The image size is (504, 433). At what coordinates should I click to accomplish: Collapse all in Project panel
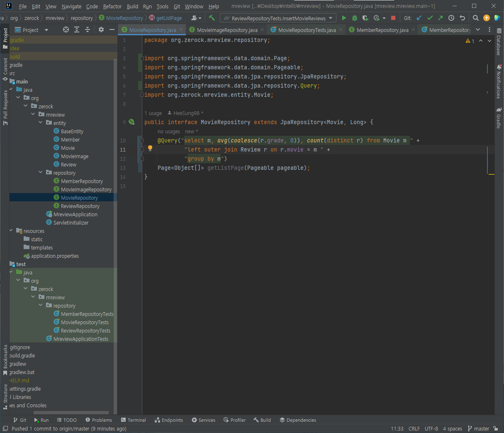point(88,29)
